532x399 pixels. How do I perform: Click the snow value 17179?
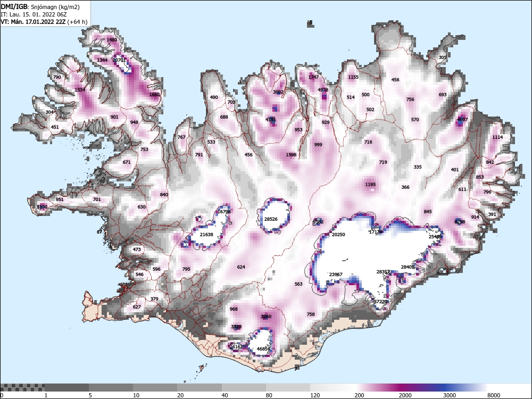click(376, 232)
